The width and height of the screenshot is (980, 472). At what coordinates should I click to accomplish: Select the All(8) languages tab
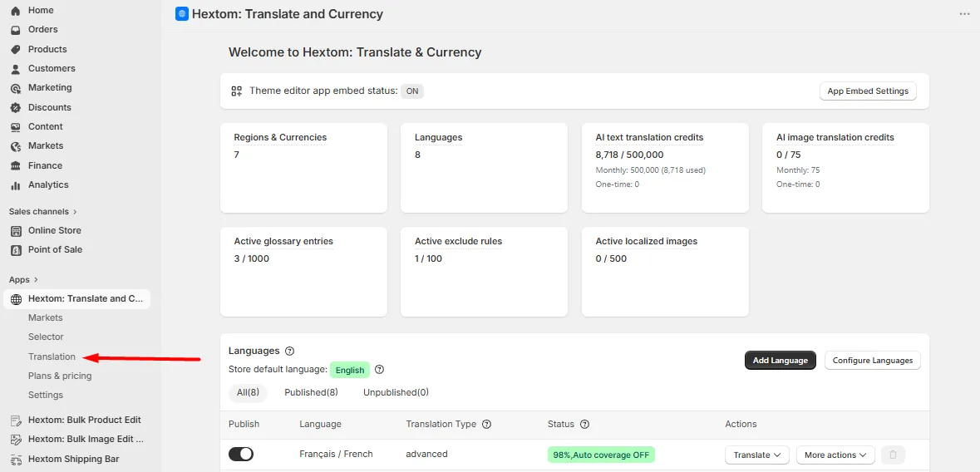249,392
